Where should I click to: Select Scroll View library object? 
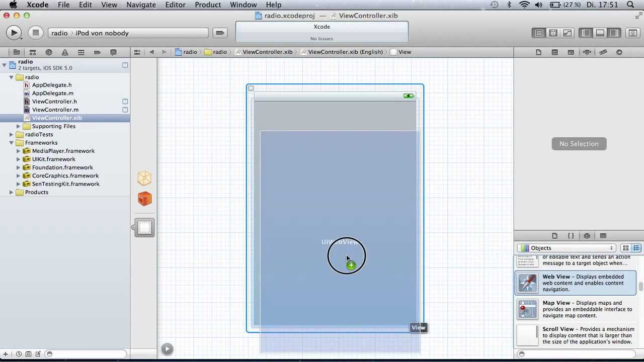[x=576, y=335]
